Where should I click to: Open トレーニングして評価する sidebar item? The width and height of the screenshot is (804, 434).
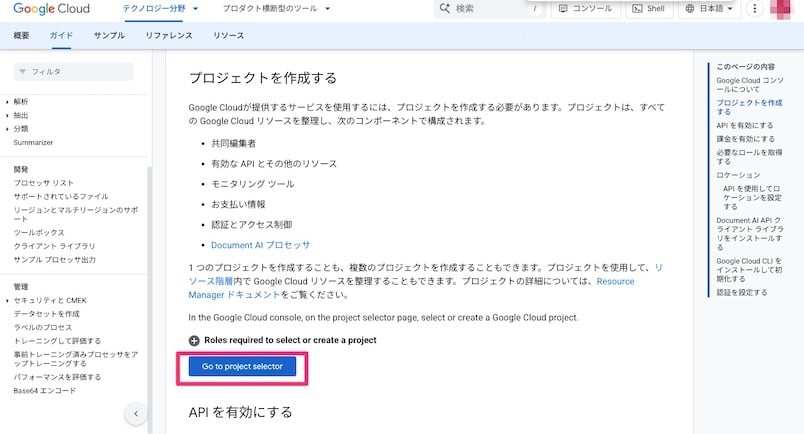click(x=57, y=341)
